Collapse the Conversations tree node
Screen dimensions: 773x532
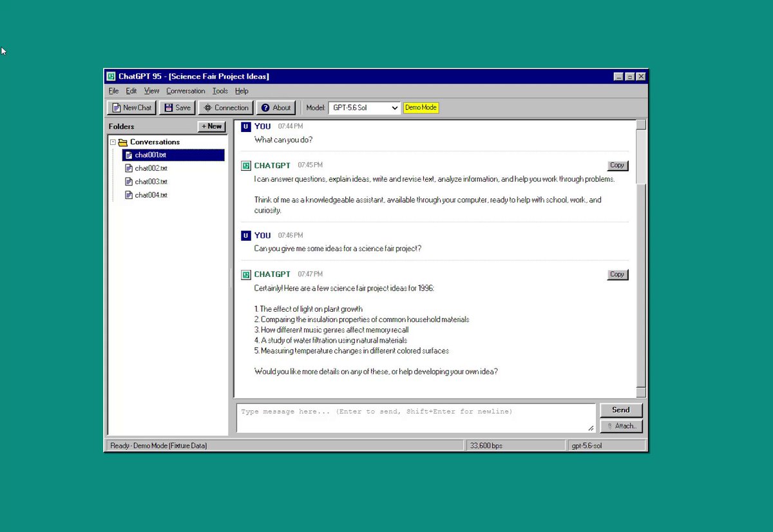point(113,142)
